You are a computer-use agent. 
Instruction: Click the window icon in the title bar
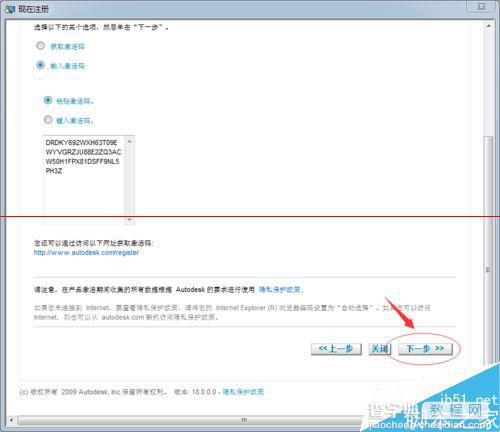9,9
